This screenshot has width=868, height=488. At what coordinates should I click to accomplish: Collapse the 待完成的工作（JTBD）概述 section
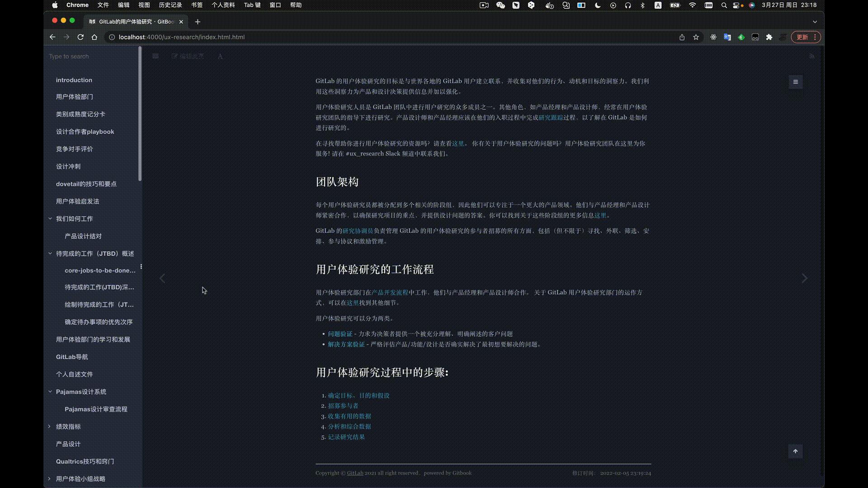point(50,253)
